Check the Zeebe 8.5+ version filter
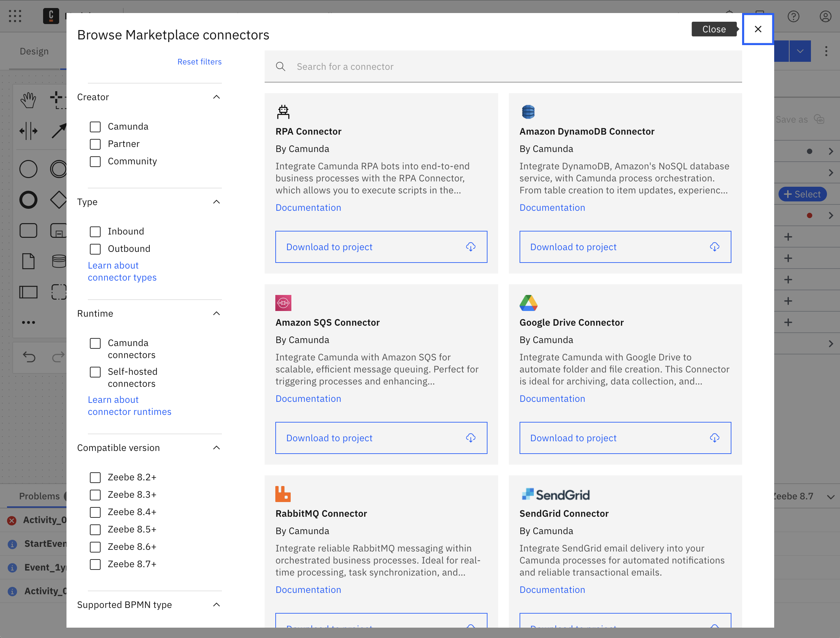 click(x=95, y=530)
